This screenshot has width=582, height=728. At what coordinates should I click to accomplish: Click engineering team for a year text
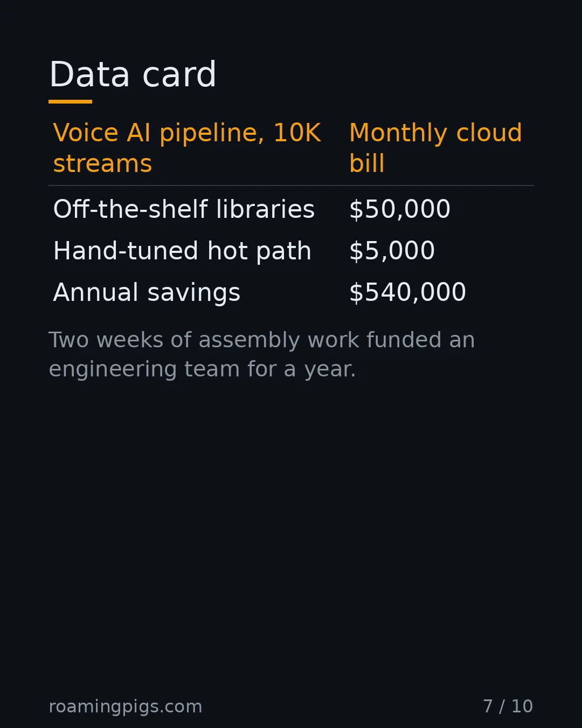tap(202, 370)
